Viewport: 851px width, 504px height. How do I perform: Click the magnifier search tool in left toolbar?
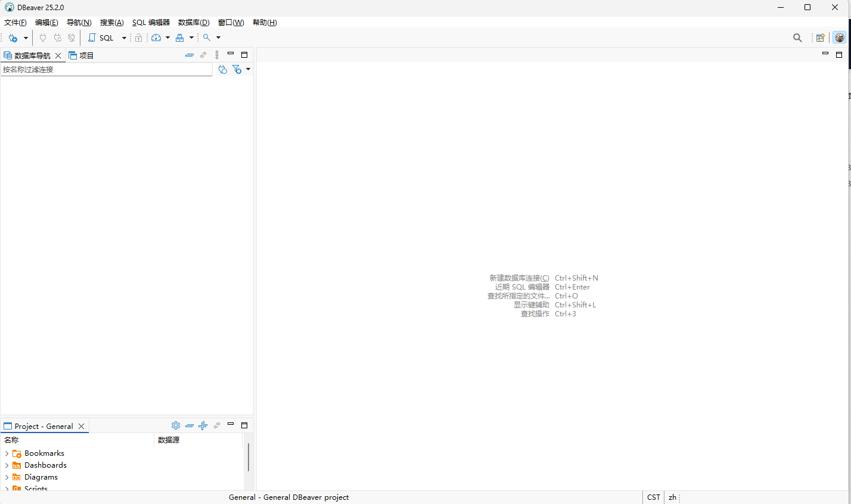(207, 38)
